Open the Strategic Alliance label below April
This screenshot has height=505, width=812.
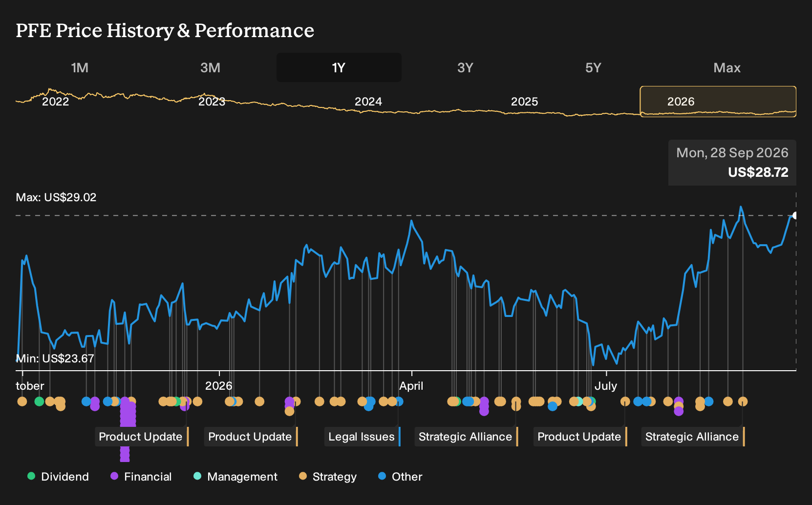(467, 437)
